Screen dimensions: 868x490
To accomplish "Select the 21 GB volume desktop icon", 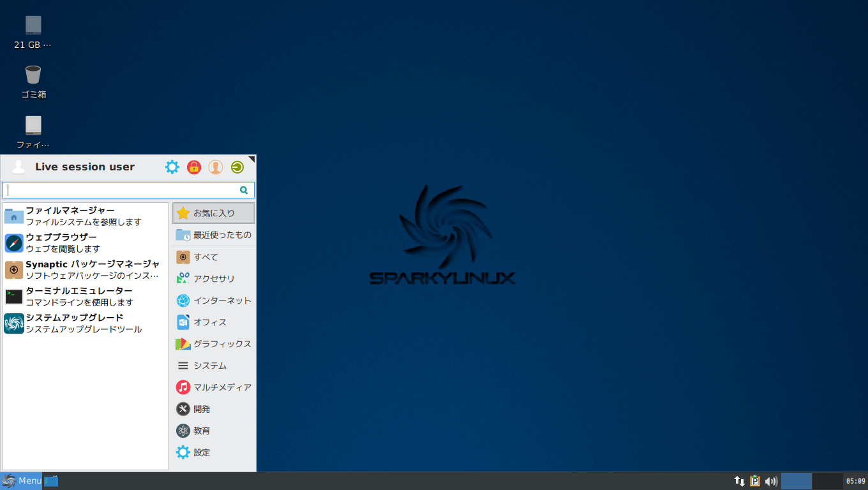I will tap(33, 32).
